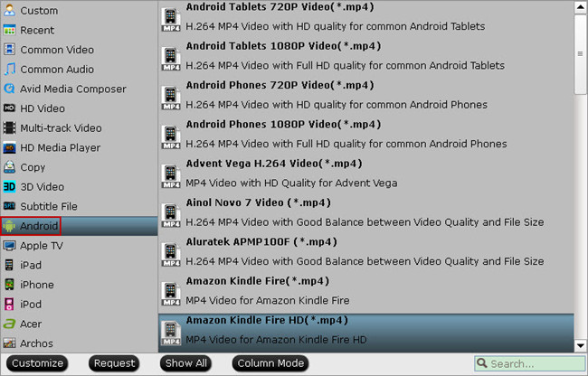Image resolution: width=588 pixels, height=376 pixels.
Task: Select the iPhone category
Action: click(79, 285)
